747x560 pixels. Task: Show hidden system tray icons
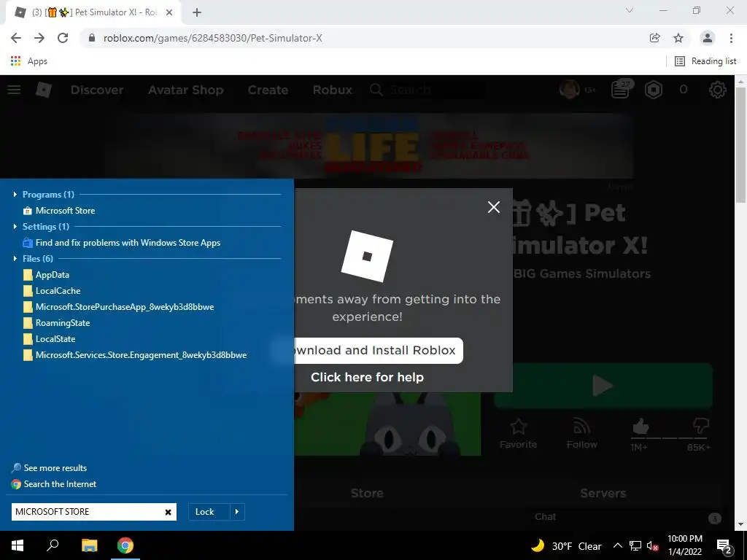point(617,545)
